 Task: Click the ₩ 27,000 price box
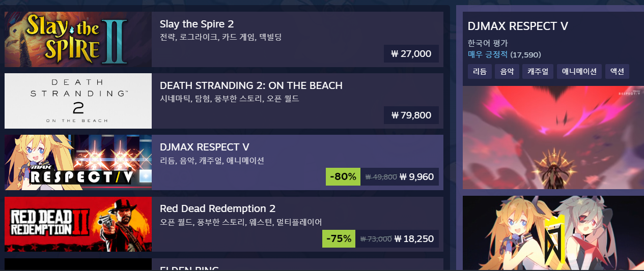[x=411, y=53]
